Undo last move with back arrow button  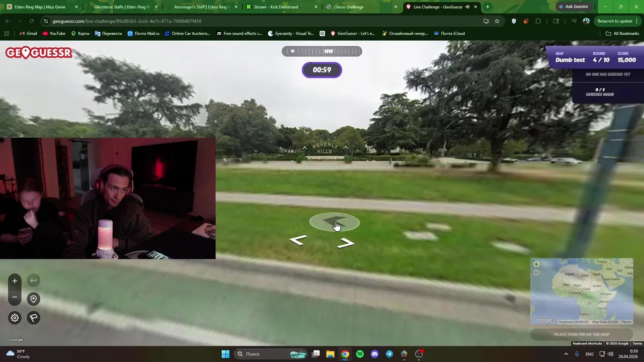pos(33,281)
